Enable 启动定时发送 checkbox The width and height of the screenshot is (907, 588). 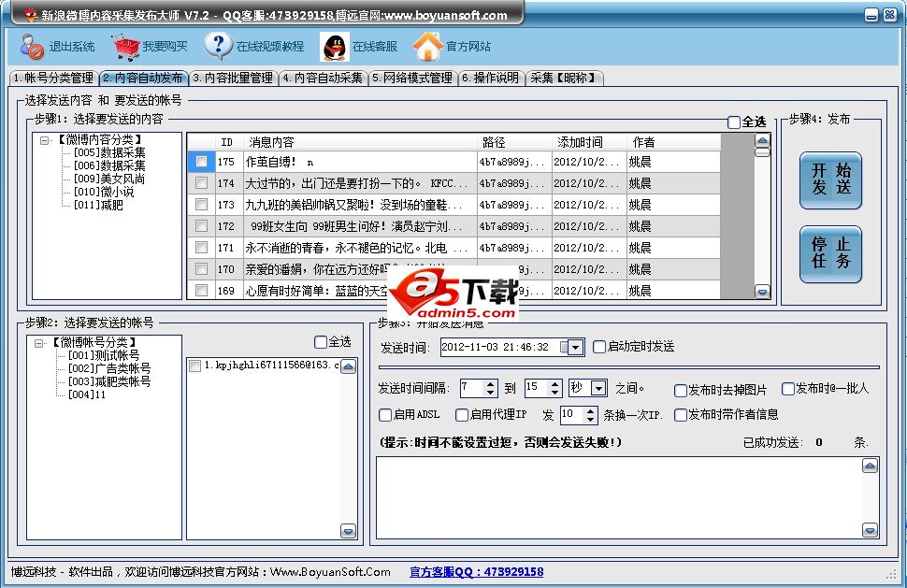[x=600, y=347]
